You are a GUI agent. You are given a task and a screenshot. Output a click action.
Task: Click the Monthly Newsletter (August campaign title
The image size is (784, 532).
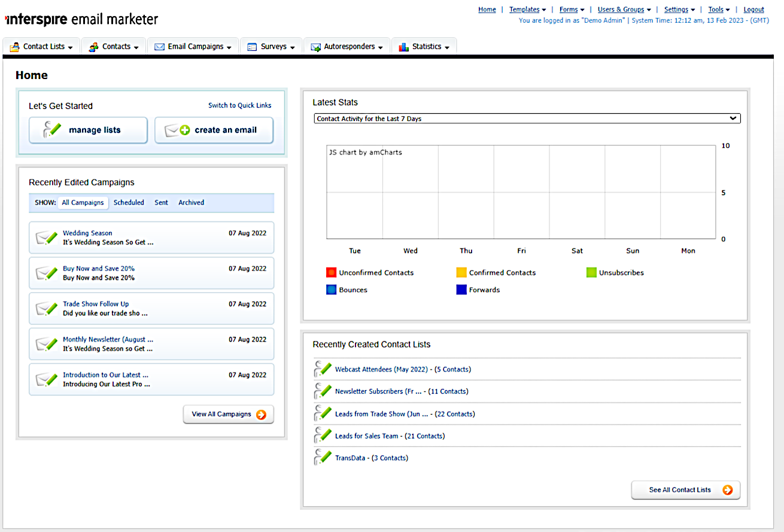(108, 339)
